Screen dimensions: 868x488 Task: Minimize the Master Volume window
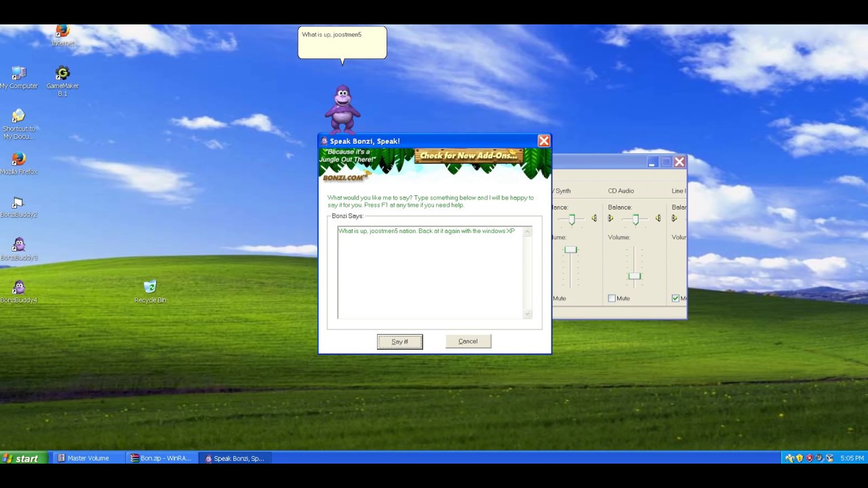tap(652, 162)
